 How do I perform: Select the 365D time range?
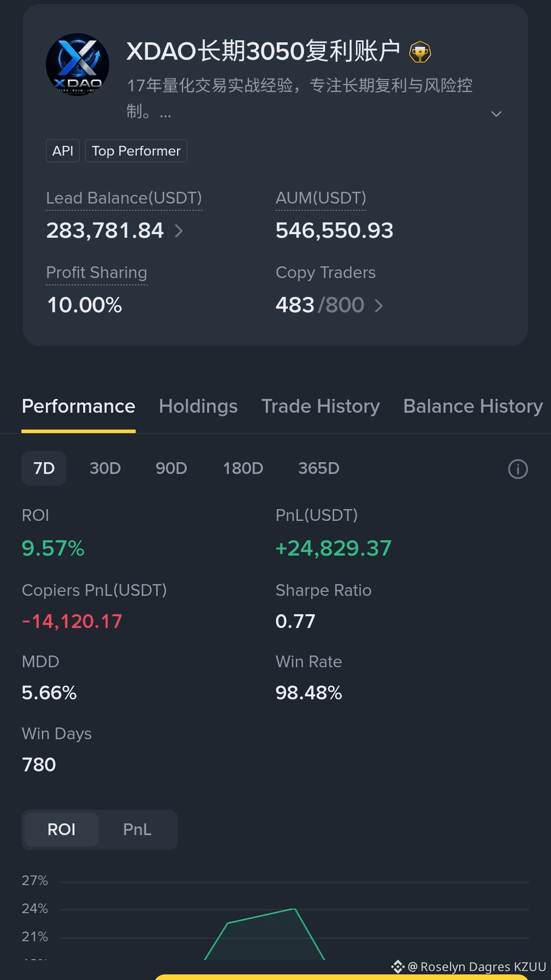[x=319, y=468]
